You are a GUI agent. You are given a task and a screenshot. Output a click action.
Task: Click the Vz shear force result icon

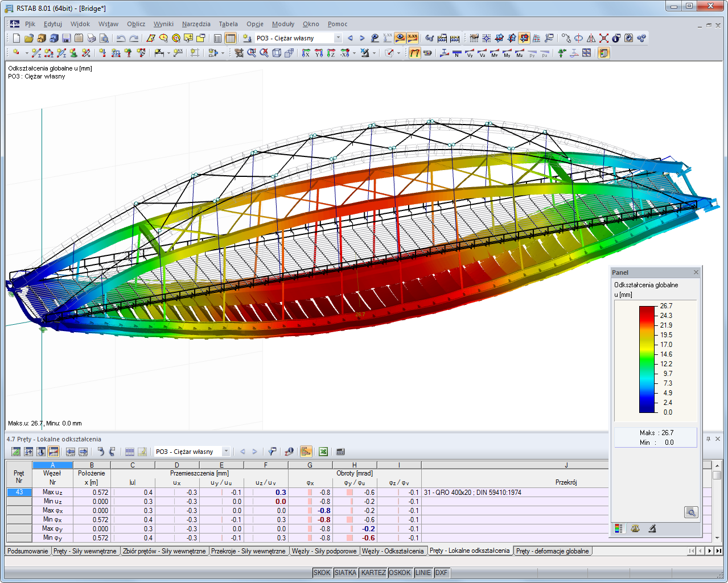point(482,53)
